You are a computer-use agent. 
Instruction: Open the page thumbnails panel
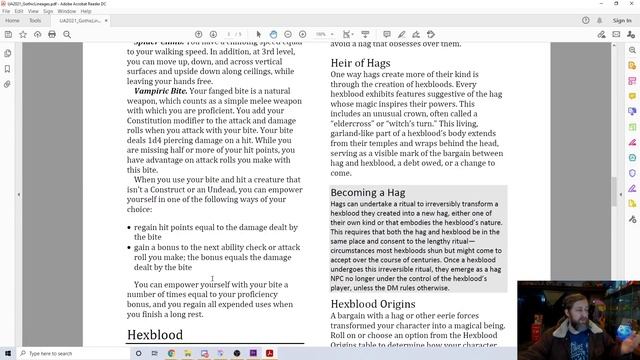(7, 53)
